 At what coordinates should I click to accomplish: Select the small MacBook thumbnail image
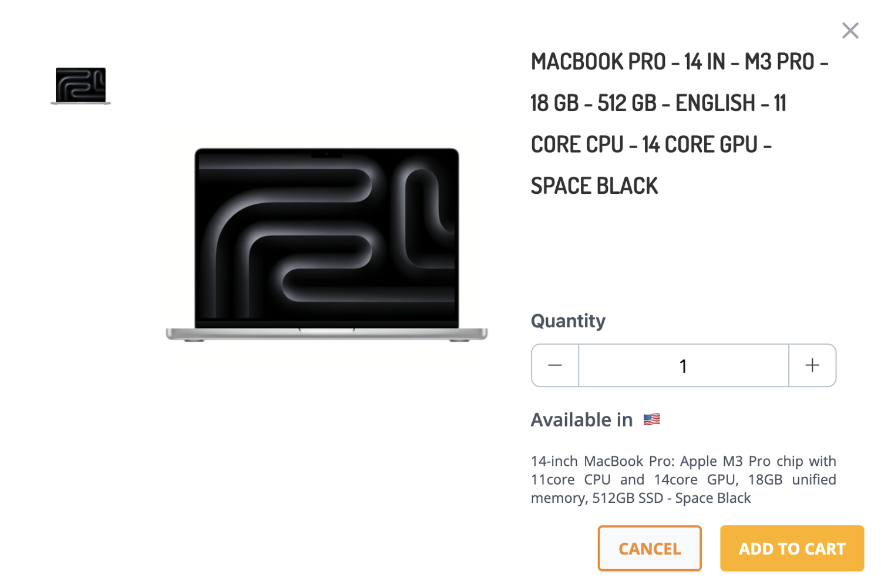pos(81,86)
